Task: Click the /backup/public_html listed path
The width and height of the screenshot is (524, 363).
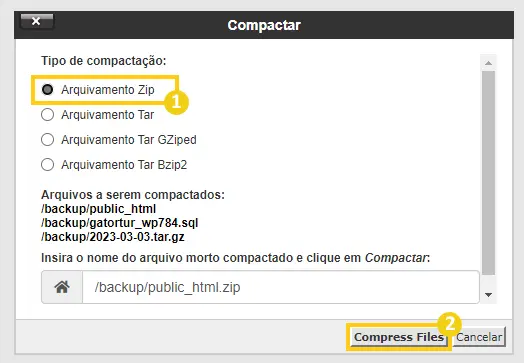Action: coord(99,209)
